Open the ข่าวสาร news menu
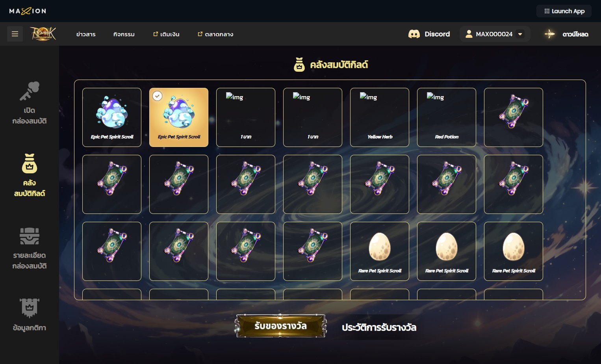Screen dimensions: 601x364 86,34
